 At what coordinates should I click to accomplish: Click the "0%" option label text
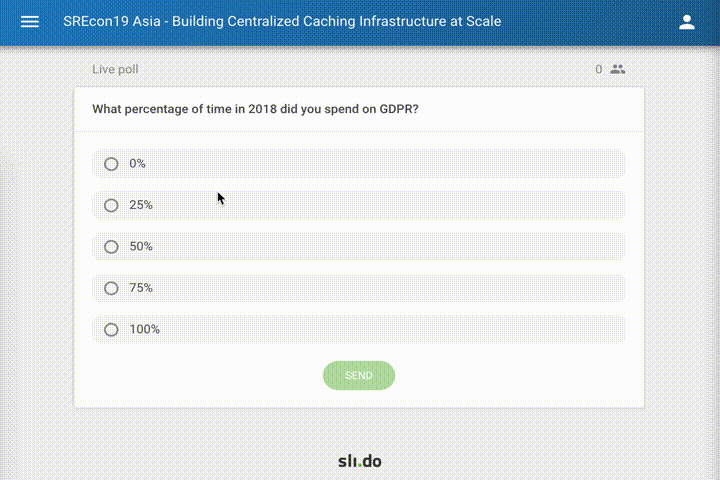click(138, 164)
